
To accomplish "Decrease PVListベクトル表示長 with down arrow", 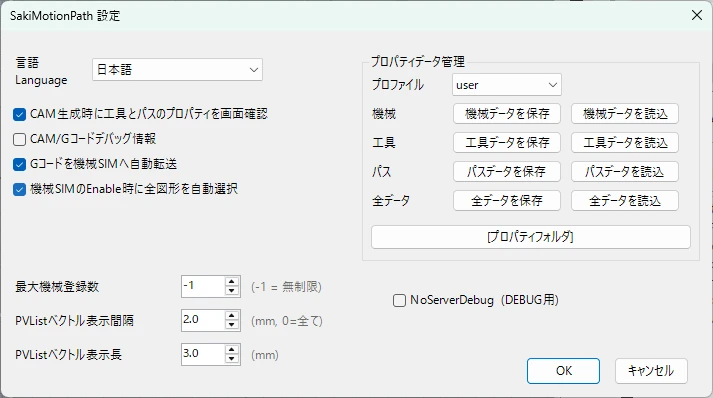I will tap(232, 359).
